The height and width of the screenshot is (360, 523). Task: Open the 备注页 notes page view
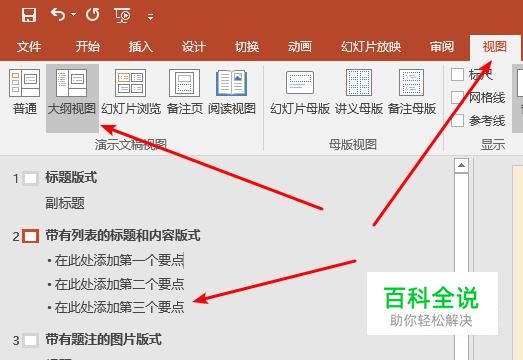click(x=184, y=92)
